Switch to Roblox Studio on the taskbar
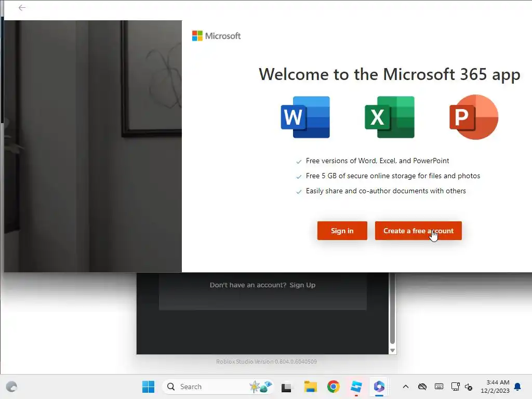Viewport: 532px width, 399px height. pyautogui.click(x=356, y=387)
